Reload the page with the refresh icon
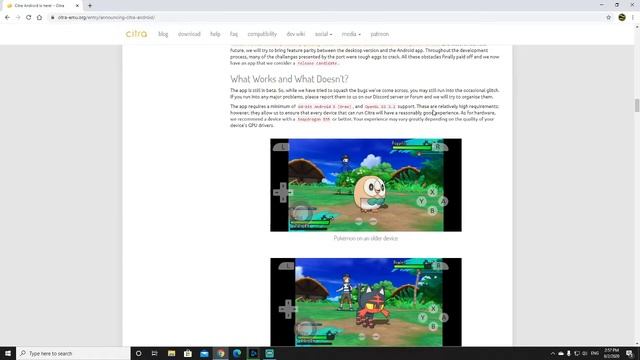Image resolution: width=640 pixels, height=360 pixels. tap(29, 18)
